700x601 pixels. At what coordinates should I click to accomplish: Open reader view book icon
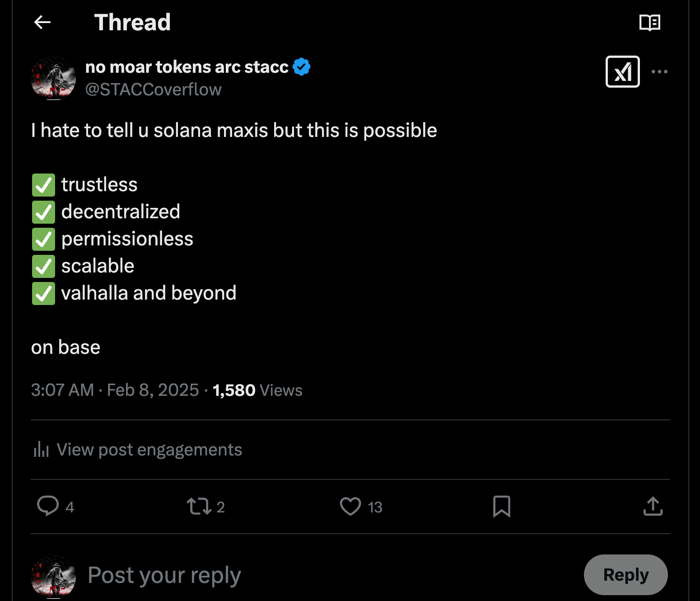(x=649, y=22)
